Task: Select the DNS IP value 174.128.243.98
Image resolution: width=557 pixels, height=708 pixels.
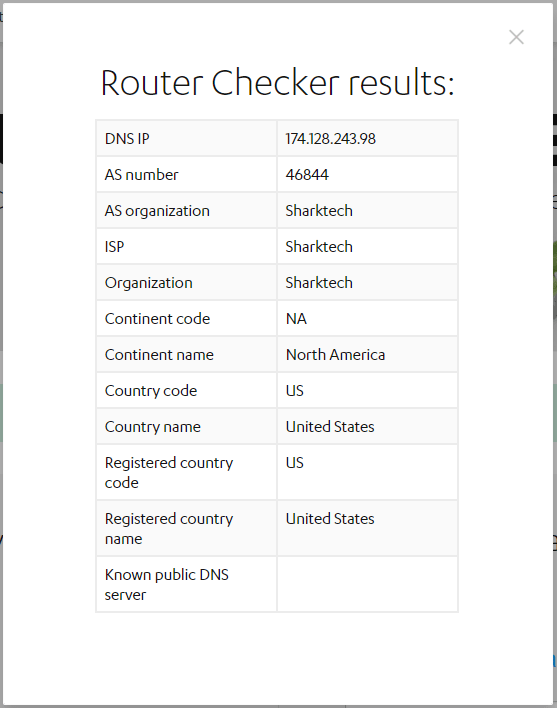Action: click(330, 139)
